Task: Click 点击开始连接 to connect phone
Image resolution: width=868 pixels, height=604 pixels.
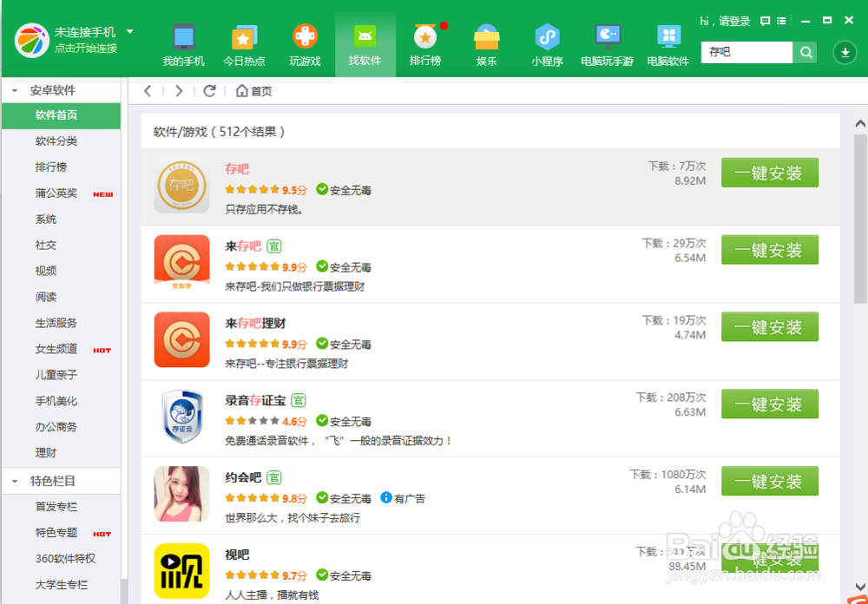Action: click(x=86, y=49)
